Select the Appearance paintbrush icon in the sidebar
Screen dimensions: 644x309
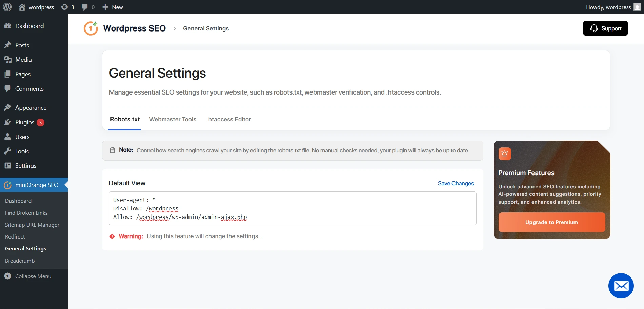(8, 107)
